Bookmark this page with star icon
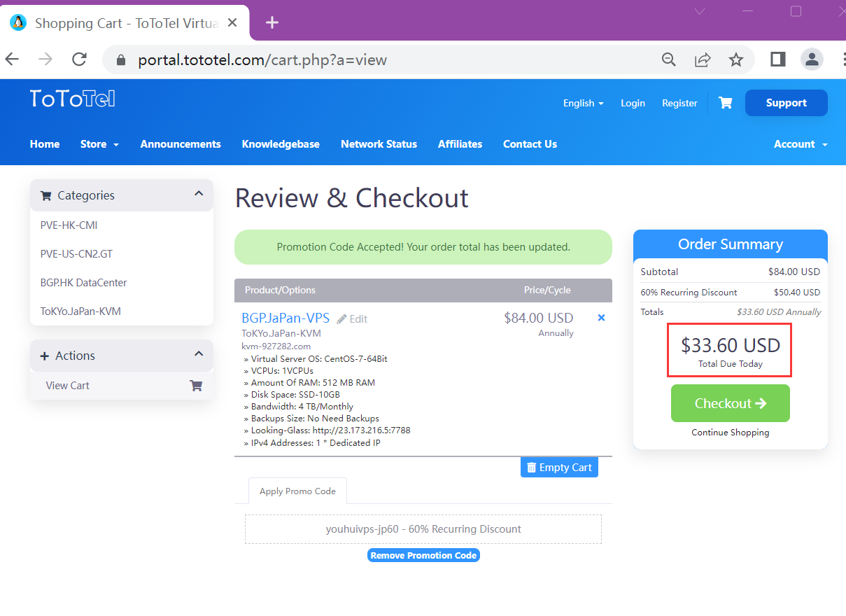The height and width of the screenshot is (616, 846). point(735,59)
